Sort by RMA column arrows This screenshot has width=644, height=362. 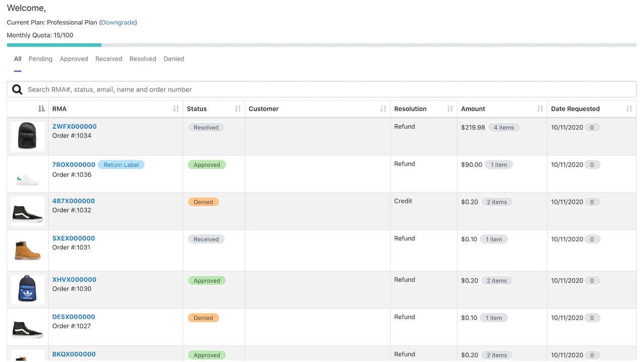coord(176,109)
